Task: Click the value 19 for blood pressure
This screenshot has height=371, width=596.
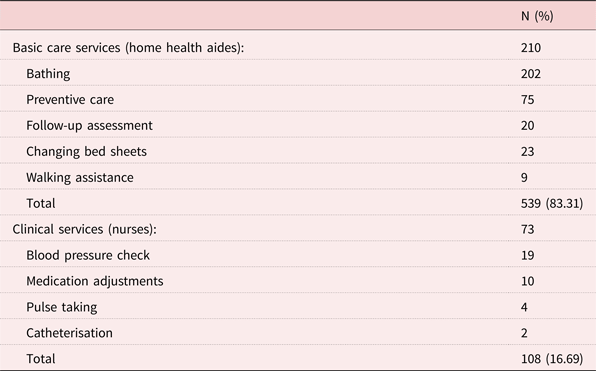Action: pyautogui.click(x=528, y=255)
